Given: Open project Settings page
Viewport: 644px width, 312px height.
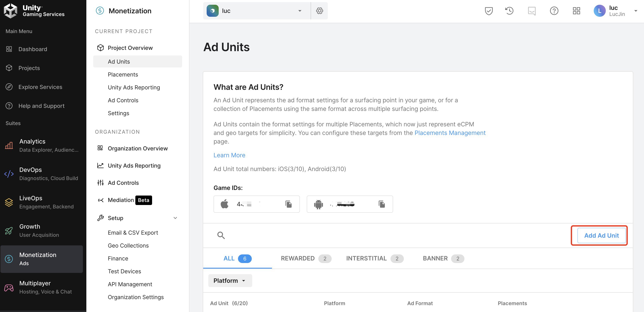Looking at the screenshot, I should point(119,113).
